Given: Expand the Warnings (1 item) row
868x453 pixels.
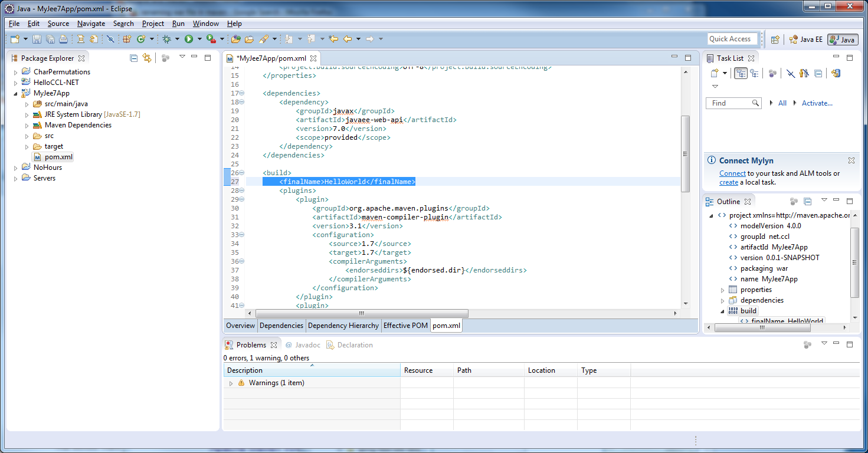Looking at the screenshot, I should (x=231, y=383).
